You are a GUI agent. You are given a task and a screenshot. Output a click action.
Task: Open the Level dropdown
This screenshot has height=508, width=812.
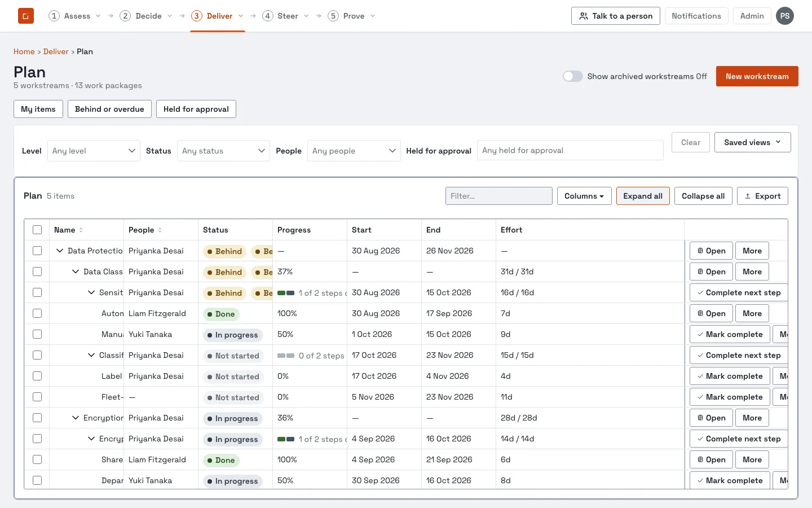pyautogui.click(x=94, y=151)
